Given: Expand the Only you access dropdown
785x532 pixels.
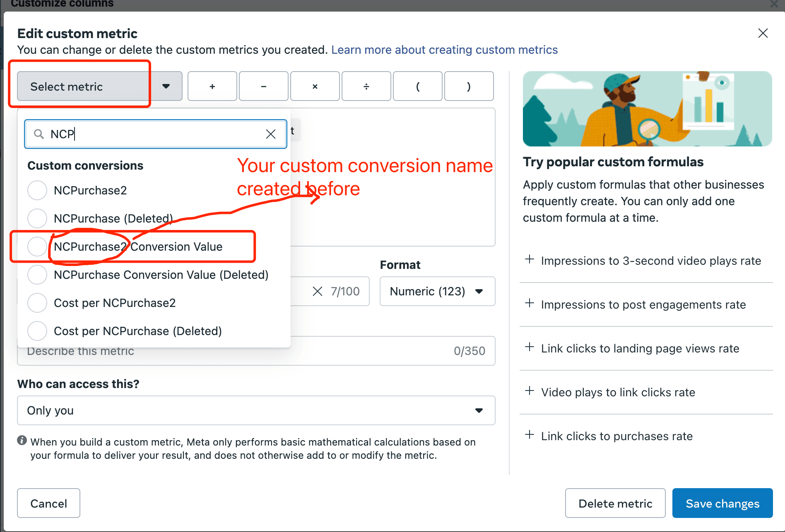Looking at the screenshot, I should coord(256,410).
